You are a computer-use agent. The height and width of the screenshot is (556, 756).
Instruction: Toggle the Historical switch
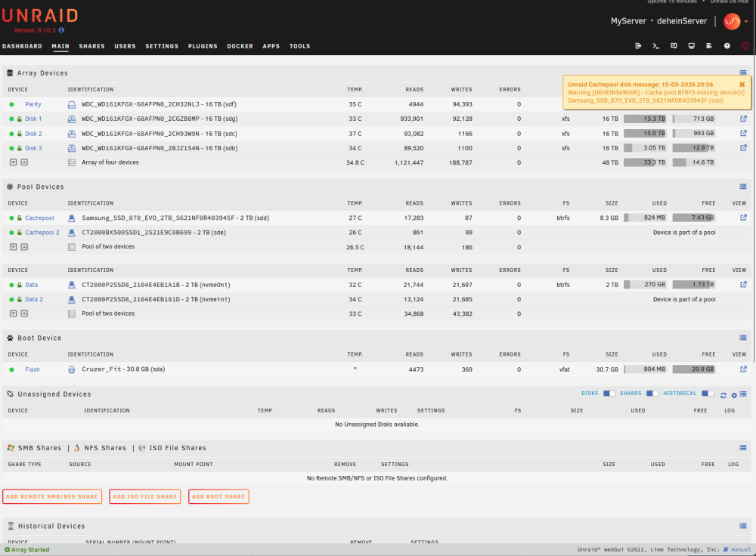pyautogui.click(x=708, y=393)
